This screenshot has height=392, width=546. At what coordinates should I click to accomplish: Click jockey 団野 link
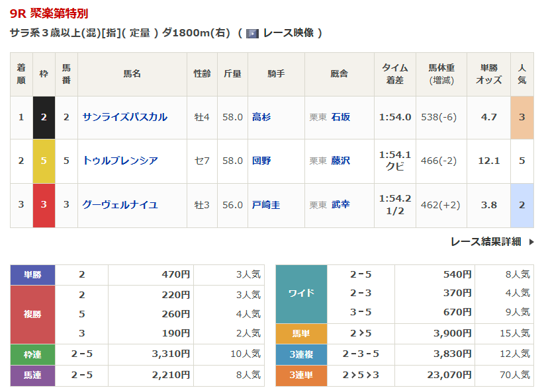pos(261,161)
